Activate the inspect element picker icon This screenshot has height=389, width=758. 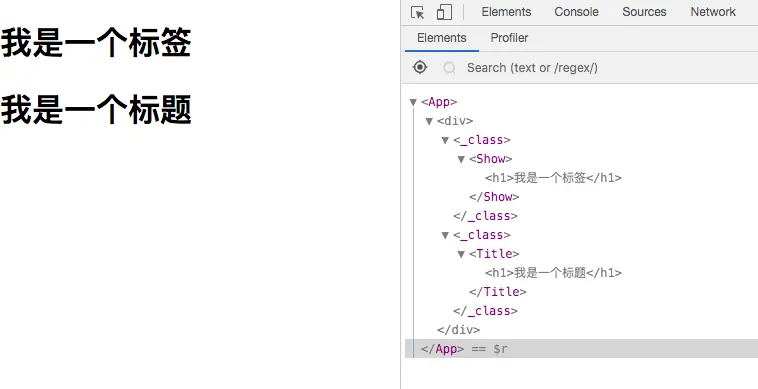click(418, 12)
